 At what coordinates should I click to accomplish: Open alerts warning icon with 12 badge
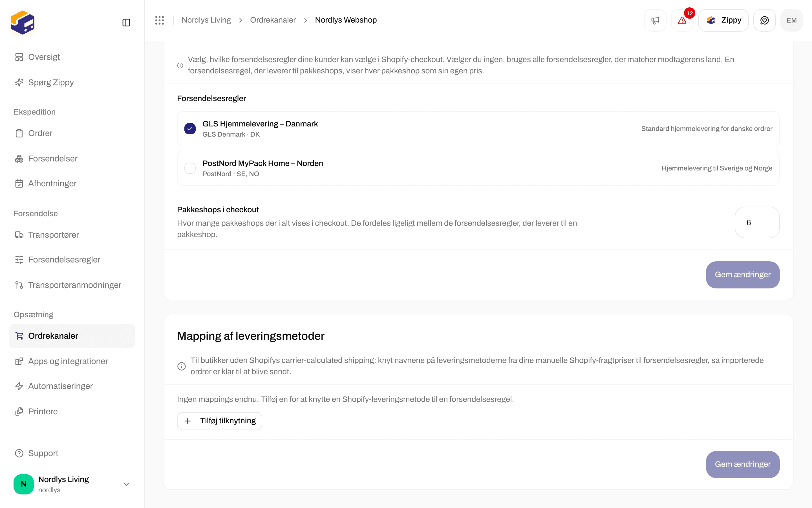point(682,20)
